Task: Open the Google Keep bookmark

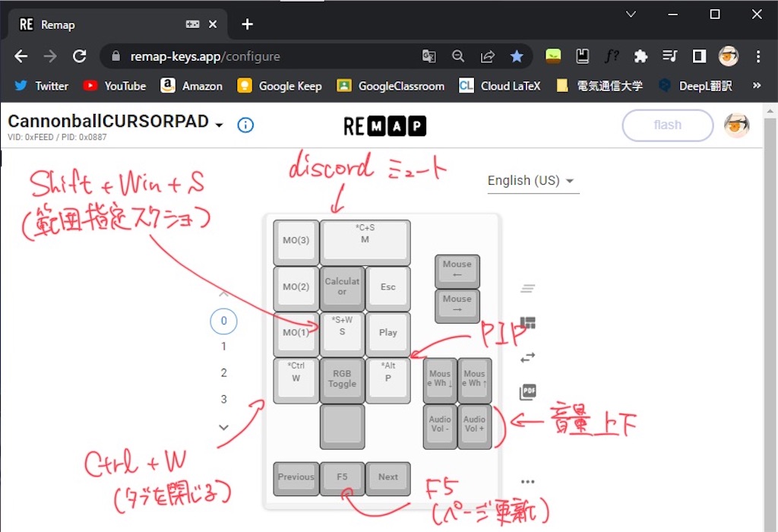Action: coord(280,86)
